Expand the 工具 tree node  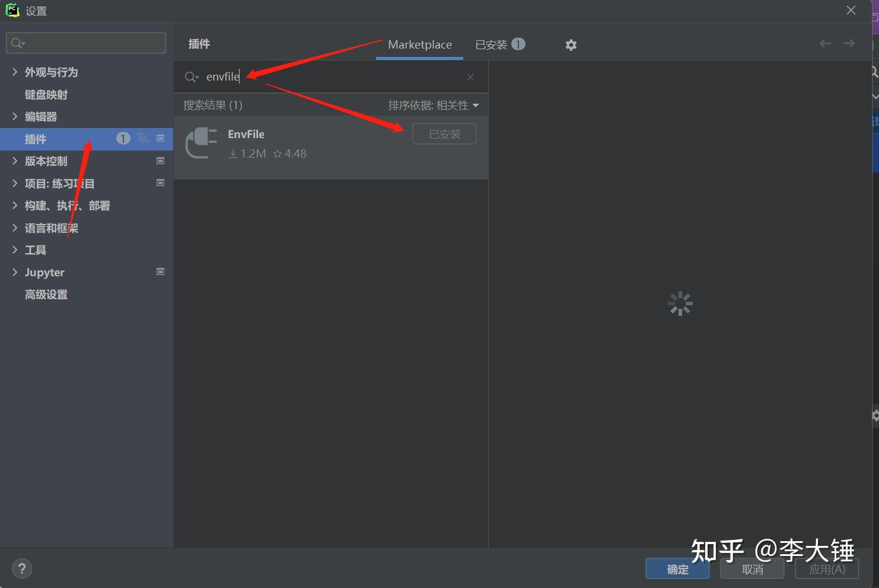(15, 250)
